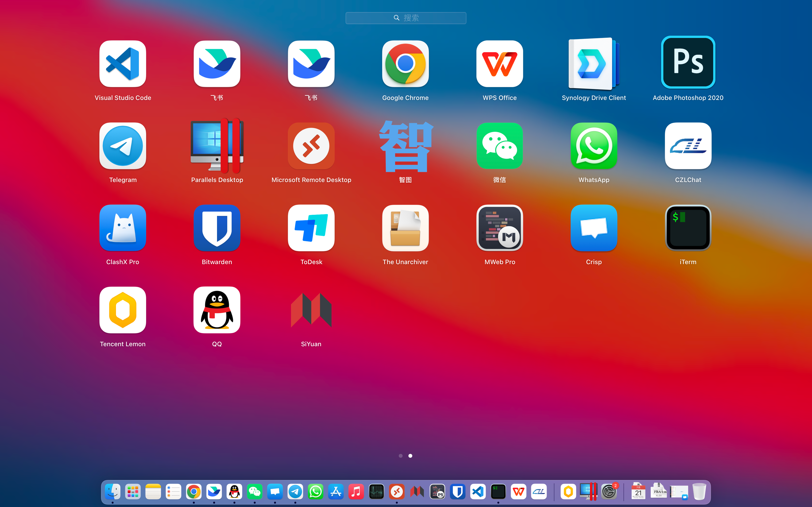Screen dimensions: 812x507
Task: Click the Launchpad search field
Action: [406, 18]
